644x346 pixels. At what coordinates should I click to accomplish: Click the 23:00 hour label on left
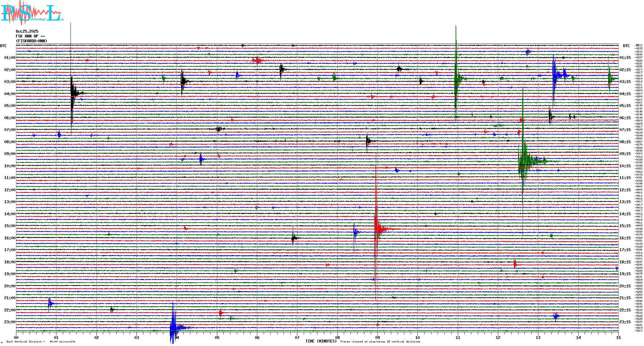pyautogui.click(x=10, y=322)
